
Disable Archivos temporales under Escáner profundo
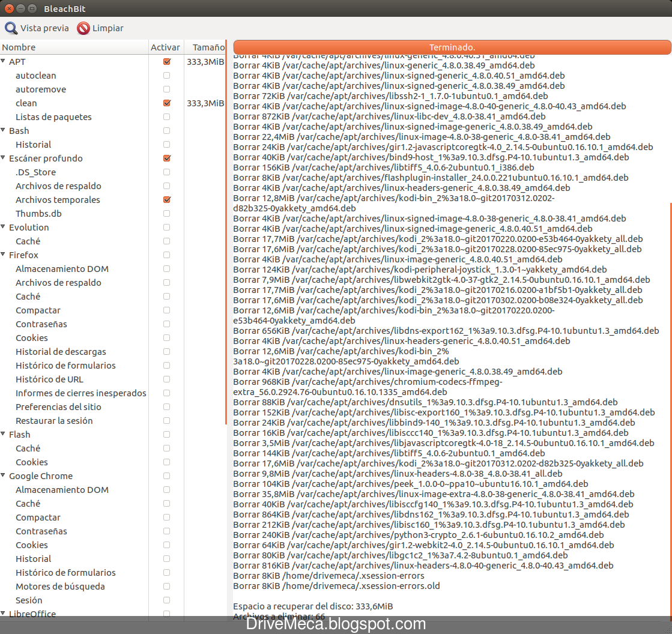(166, 199)
